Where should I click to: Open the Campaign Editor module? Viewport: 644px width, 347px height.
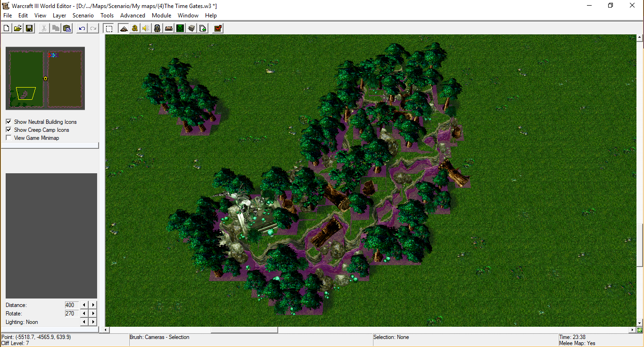[x=169, y=28]
